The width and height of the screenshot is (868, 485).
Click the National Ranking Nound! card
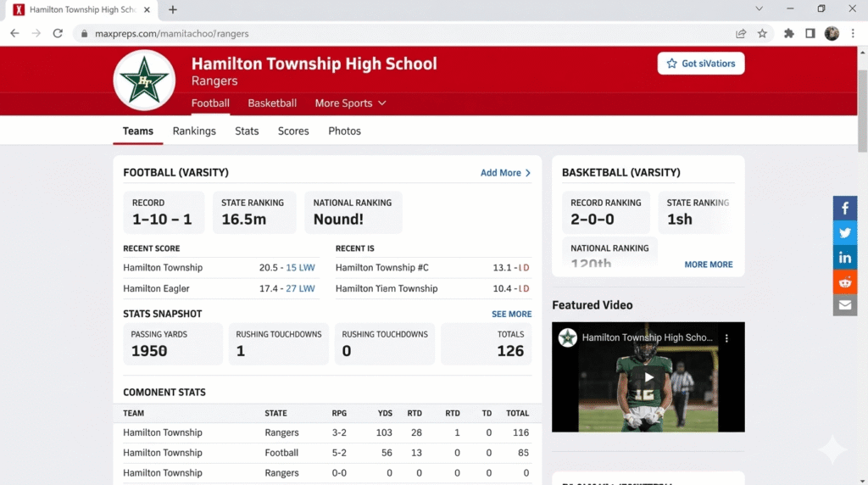[353, 212]
